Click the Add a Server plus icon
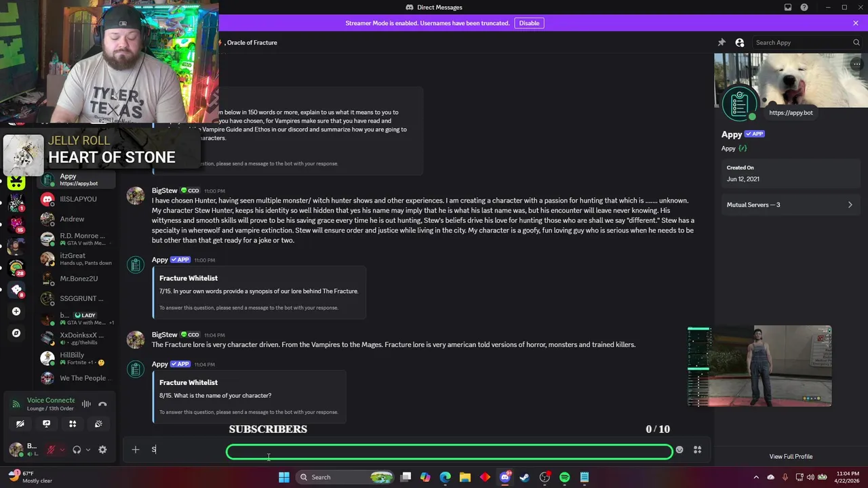Viewport: 868px width, 488px height. [x=16, y=311]
